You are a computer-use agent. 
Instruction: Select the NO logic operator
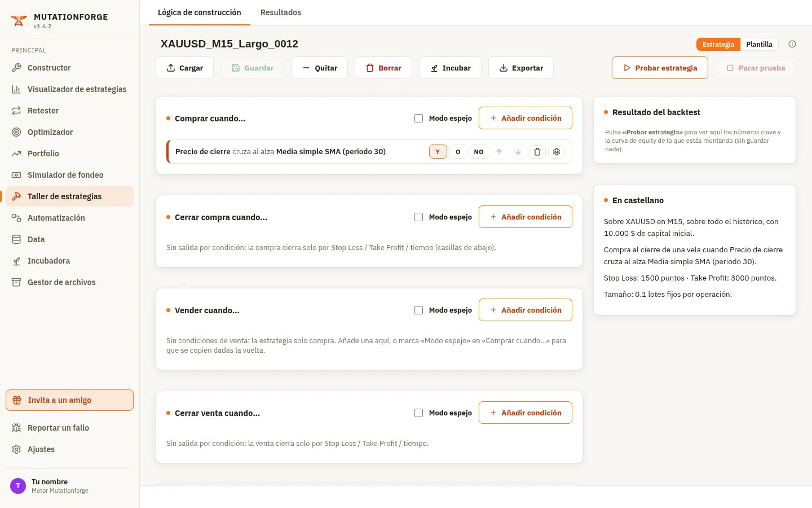click(479, 152)
